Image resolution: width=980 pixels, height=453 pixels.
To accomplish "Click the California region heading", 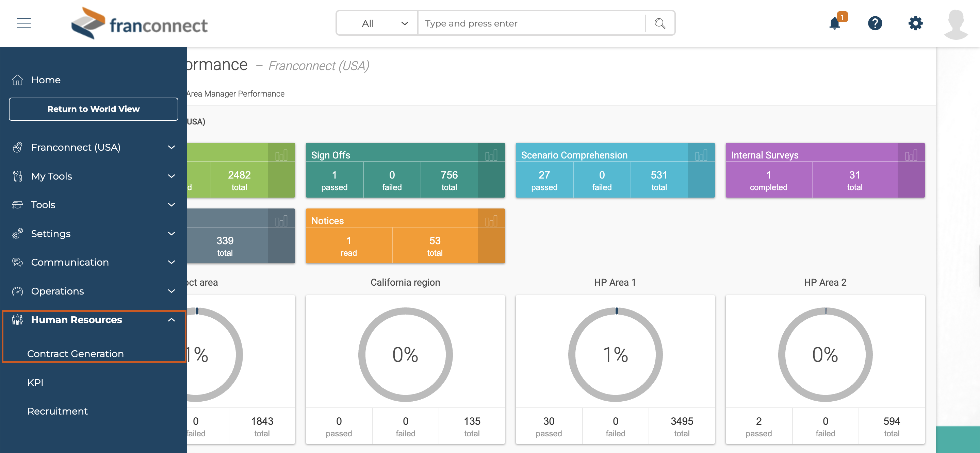I will 405,282.
